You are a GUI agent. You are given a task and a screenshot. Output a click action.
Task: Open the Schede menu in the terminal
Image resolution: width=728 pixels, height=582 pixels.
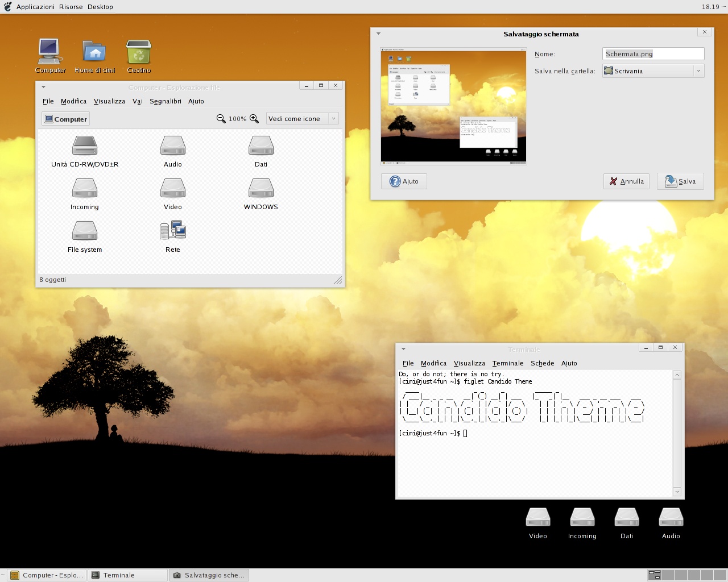543,363
